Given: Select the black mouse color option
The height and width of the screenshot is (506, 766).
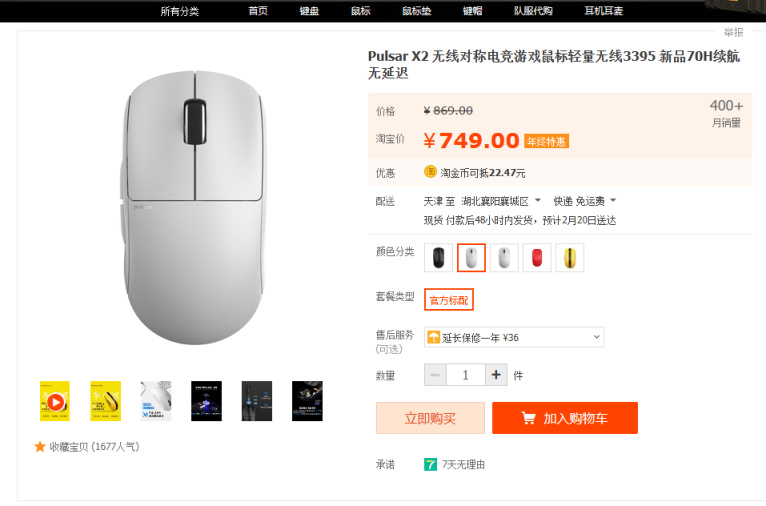Looking at the screenshot, I should click(439, 258).
